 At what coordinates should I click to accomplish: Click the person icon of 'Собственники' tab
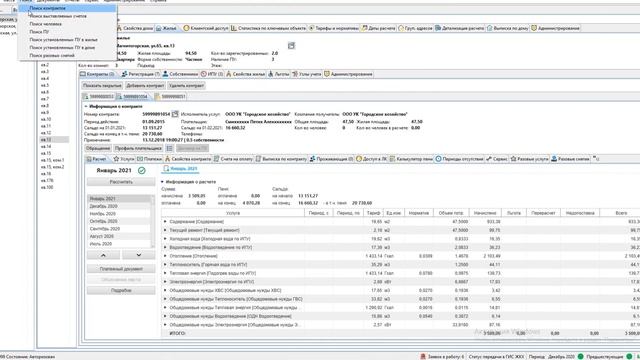pyautogui.click(x=165, y=74)
